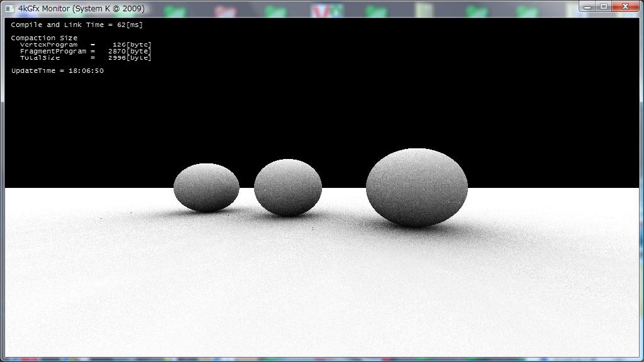Click the 62[ms] compile time value
644x362 pixels.
click(130, 25)
